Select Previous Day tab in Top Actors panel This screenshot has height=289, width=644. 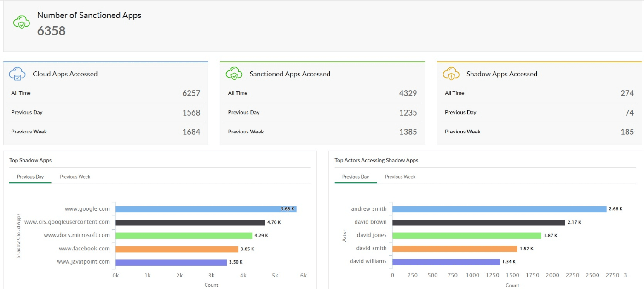coord(355,176)
